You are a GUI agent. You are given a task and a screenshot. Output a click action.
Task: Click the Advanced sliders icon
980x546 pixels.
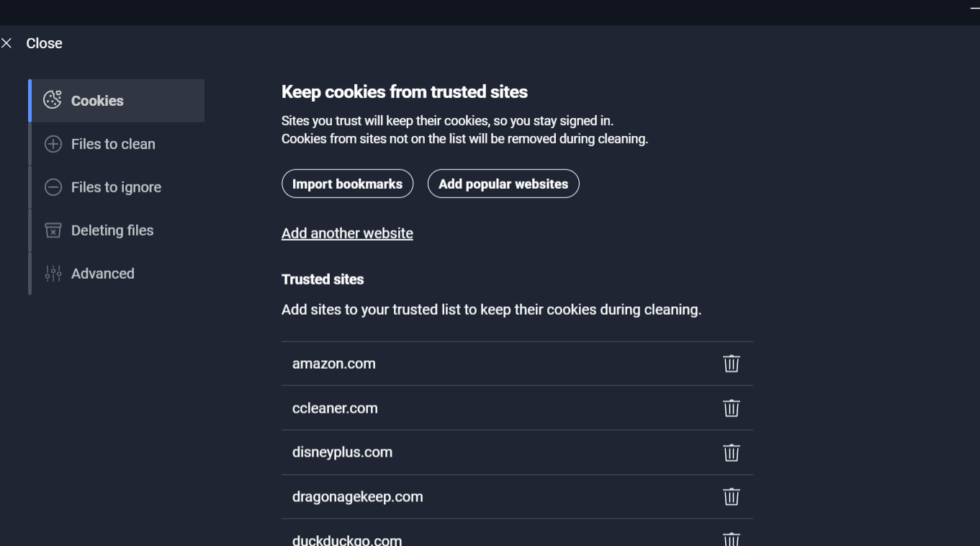[x=53, y=274]
